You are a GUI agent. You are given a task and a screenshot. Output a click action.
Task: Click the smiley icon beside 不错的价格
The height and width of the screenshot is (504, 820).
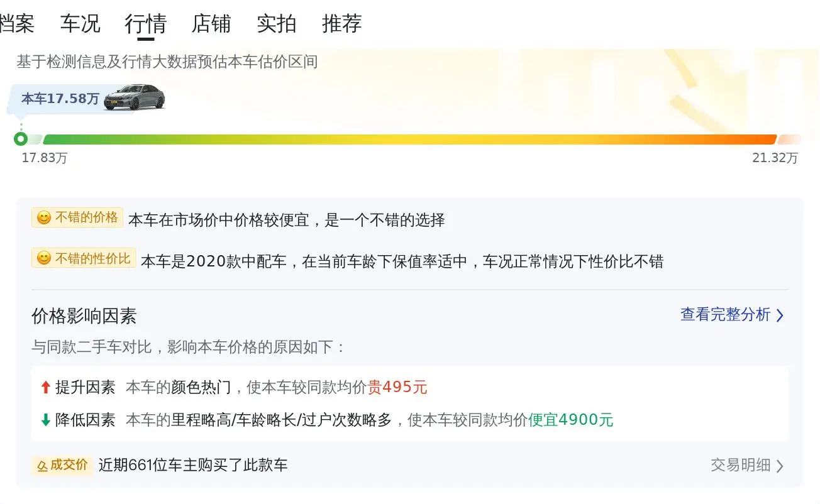[44, 218]
